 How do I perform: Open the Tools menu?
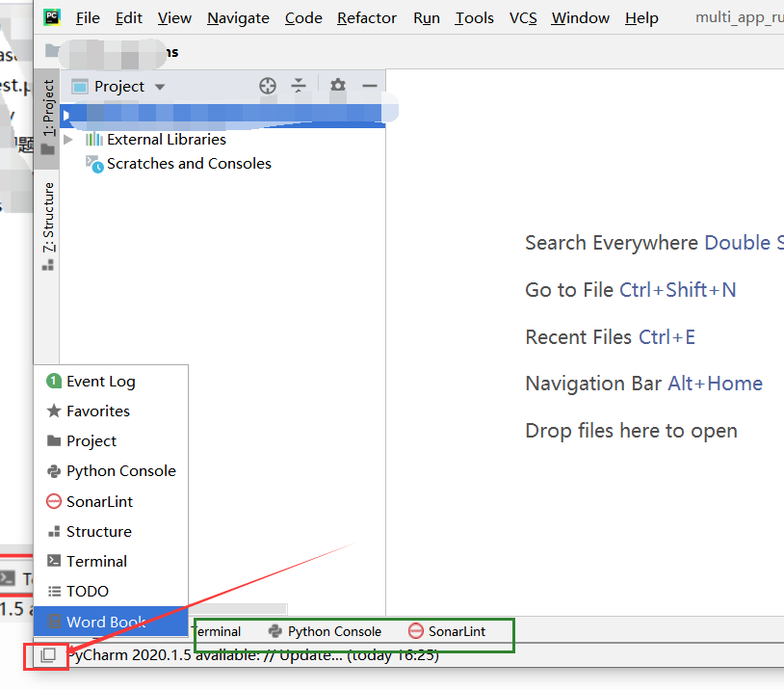474,18
